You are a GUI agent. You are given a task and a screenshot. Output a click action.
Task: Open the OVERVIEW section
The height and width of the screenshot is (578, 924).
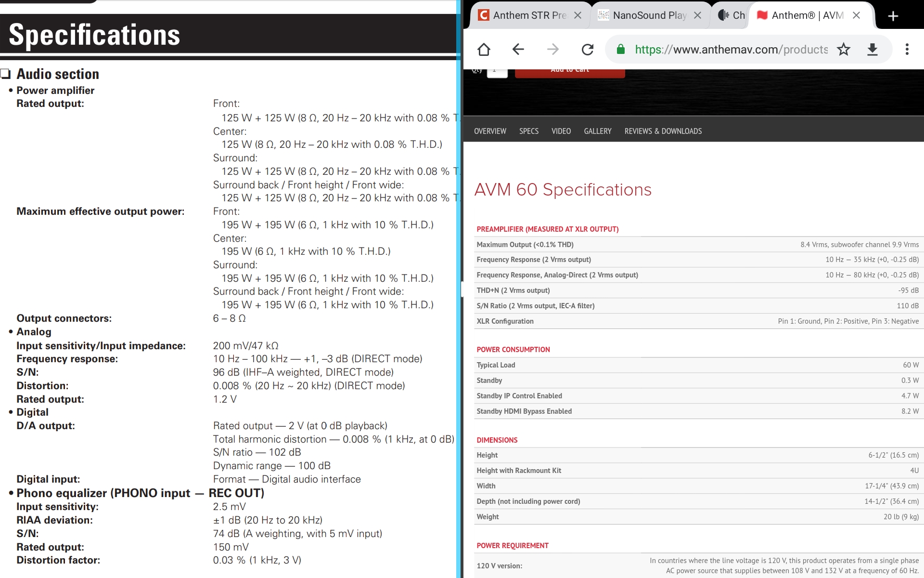490,131
